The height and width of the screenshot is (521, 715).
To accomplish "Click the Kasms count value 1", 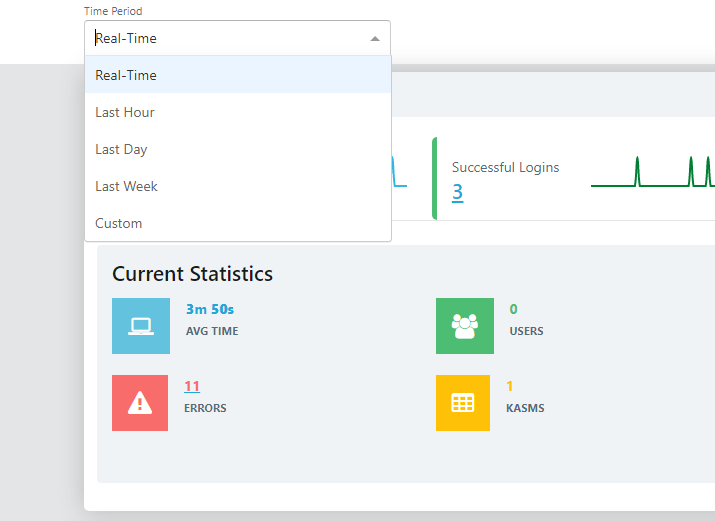I will click(x=510, y=386).
